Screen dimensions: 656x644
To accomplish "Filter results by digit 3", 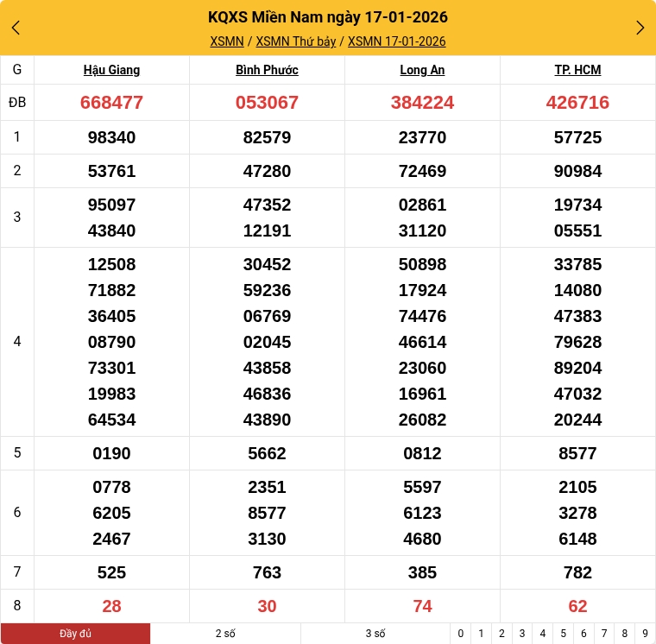I will point(522,634).
